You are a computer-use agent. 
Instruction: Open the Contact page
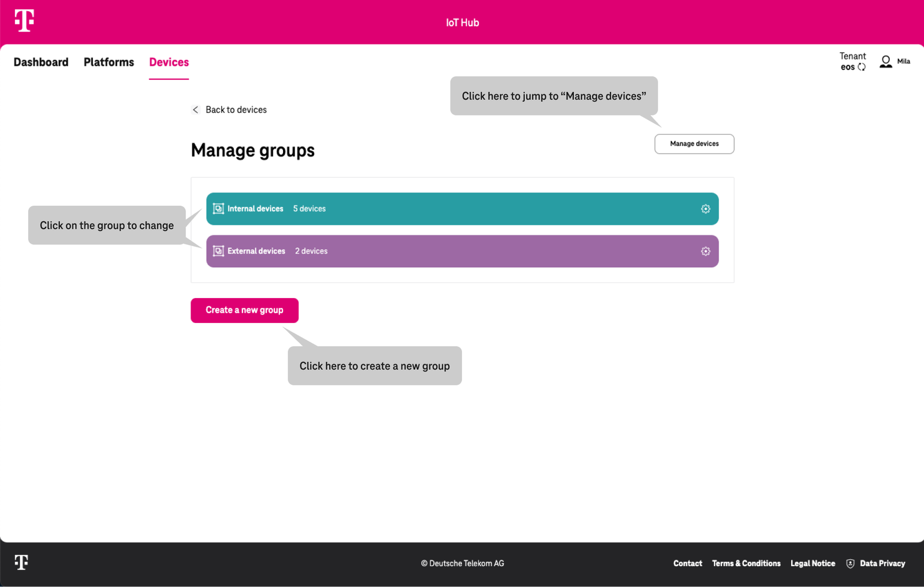[x=687, y=563]
